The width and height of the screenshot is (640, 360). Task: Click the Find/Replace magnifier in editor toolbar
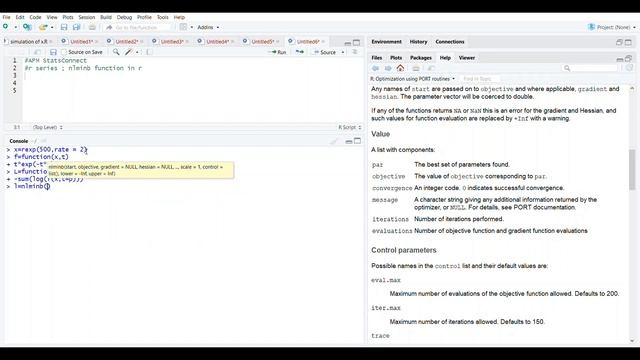(x=116, y=52)
